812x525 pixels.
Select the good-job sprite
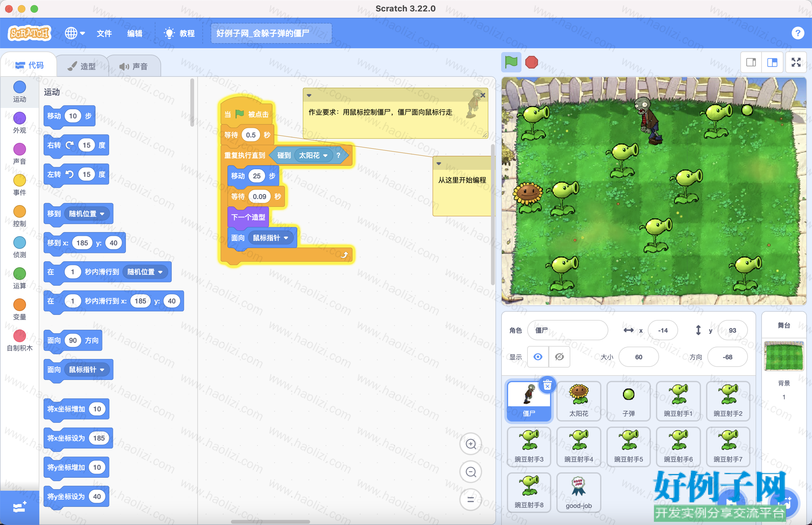579,493
